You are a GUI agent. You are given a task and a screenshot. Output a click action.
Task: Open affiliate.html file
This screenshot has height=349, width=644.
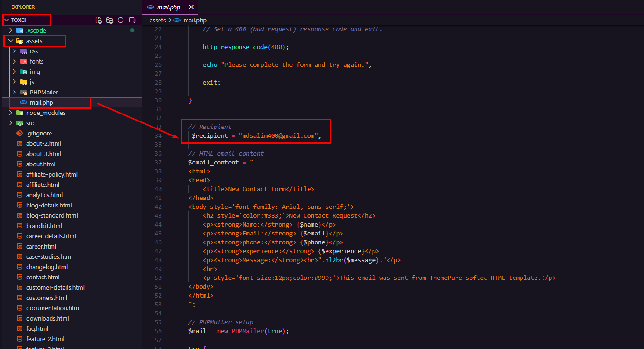[71, 185]
